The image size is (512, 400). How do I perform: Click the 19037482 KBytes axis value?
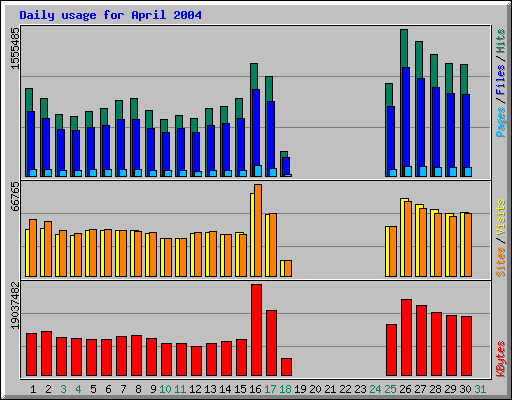pyautogui.click(x=15, y=305)
